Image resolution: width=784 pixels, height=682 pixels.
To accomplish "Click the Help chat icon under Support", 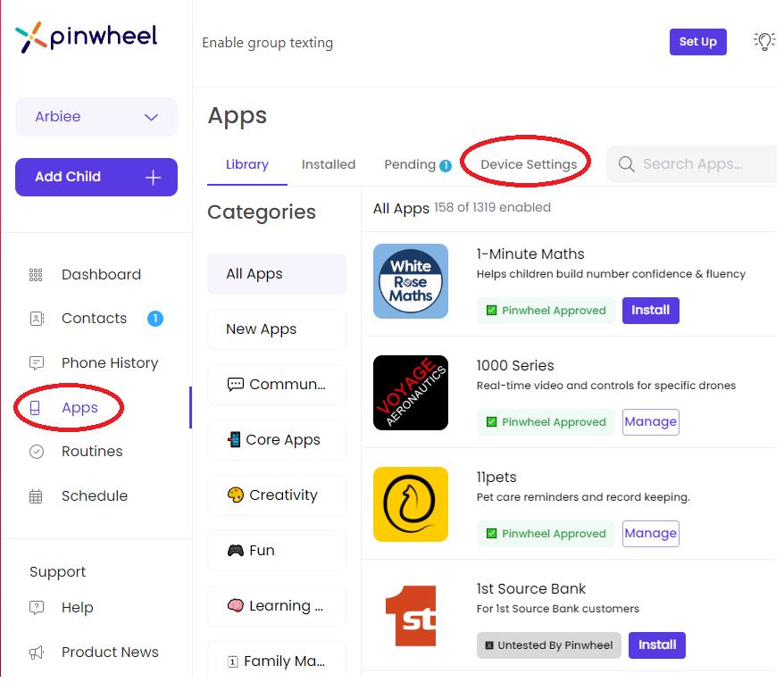I will (36, 607).
